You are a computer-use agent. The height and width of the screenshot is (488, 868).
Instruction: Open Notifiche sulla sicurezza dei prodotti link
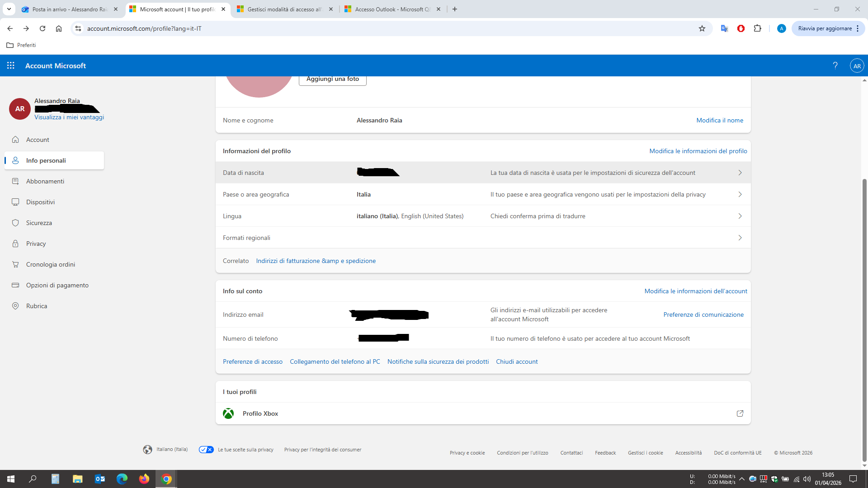click(x=438, y=361)
